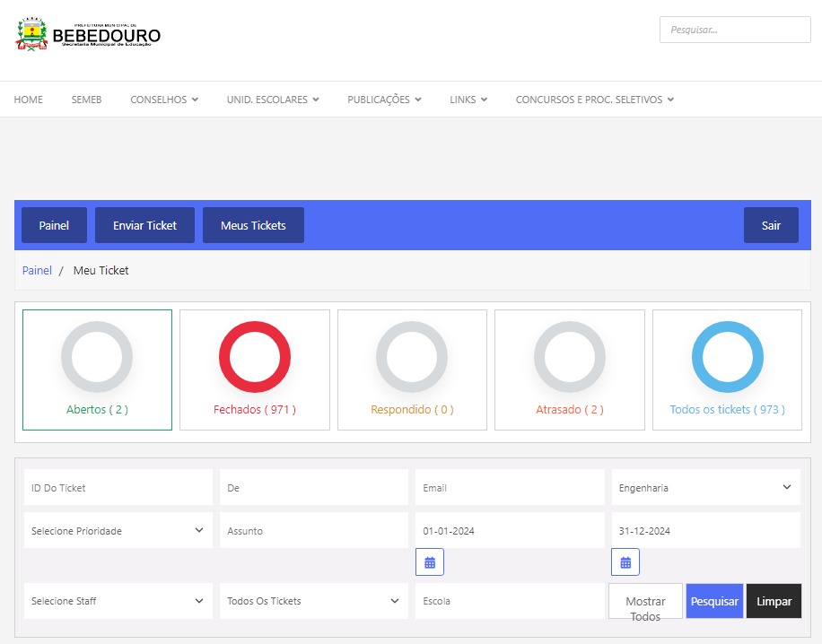Click the Atrasado status ring

(570, 357)
